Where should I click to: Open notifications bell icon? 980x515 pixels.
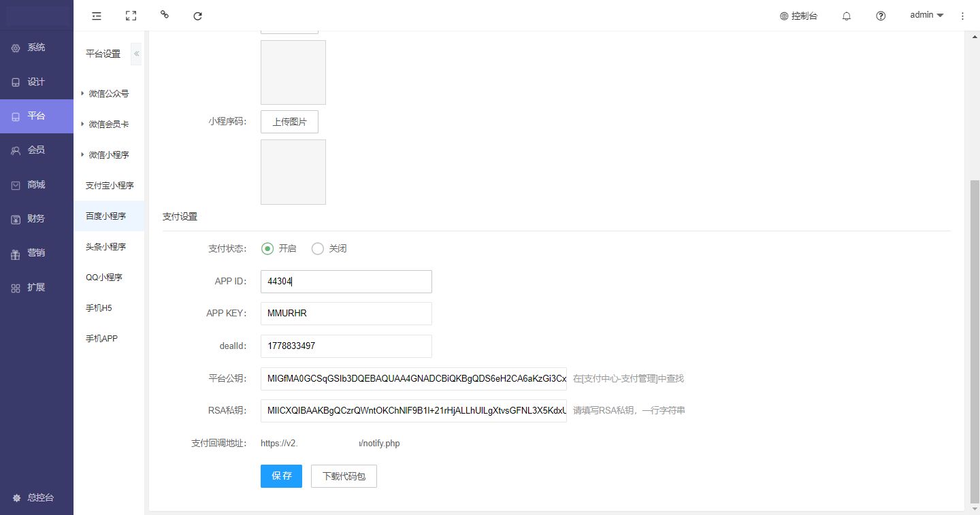[847, 16]
